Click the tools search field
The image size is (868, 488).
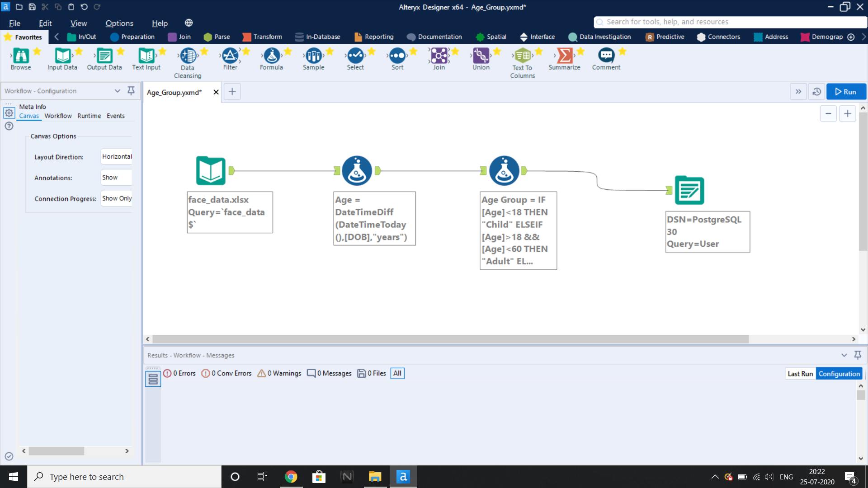(729, 22)
